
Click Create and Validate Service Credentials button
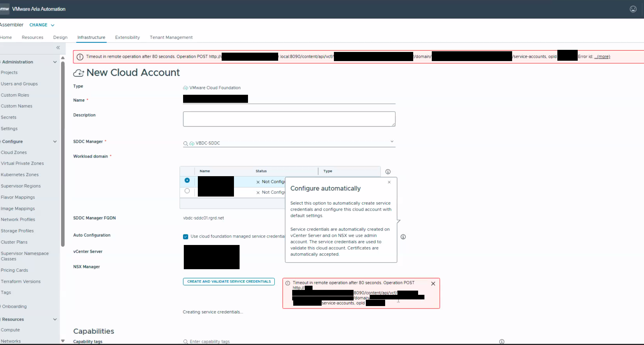coord(229,281)
